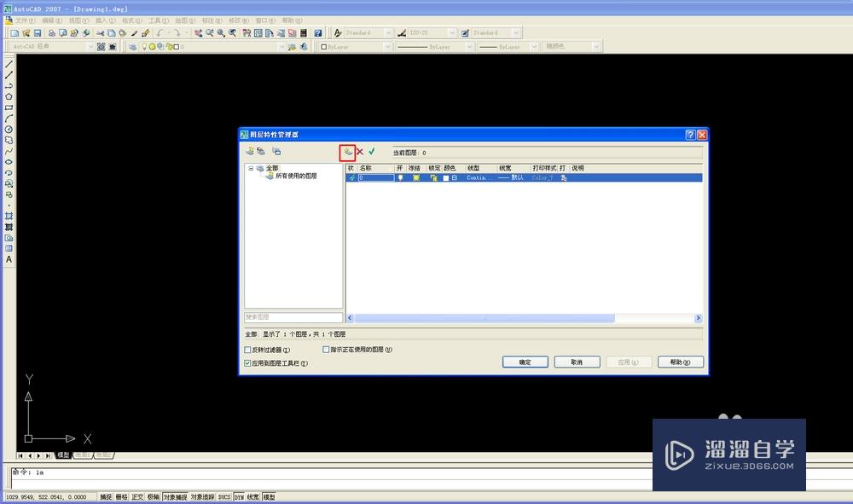Click the Save icon in the standard toolbar
The width and height of the screenshot is (853, 504).
pos(38,33)
